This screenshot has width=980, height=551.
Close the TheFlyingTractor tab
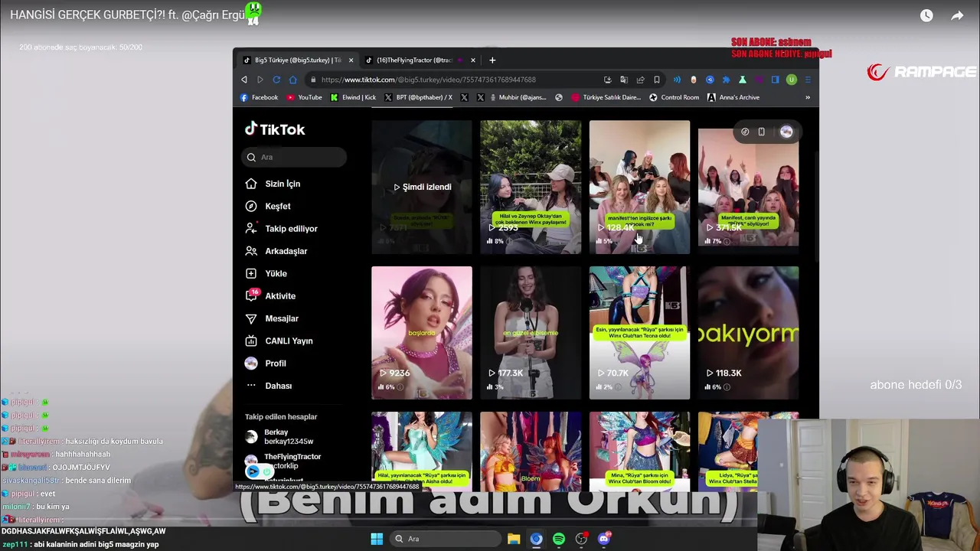(x=472, y=60)
